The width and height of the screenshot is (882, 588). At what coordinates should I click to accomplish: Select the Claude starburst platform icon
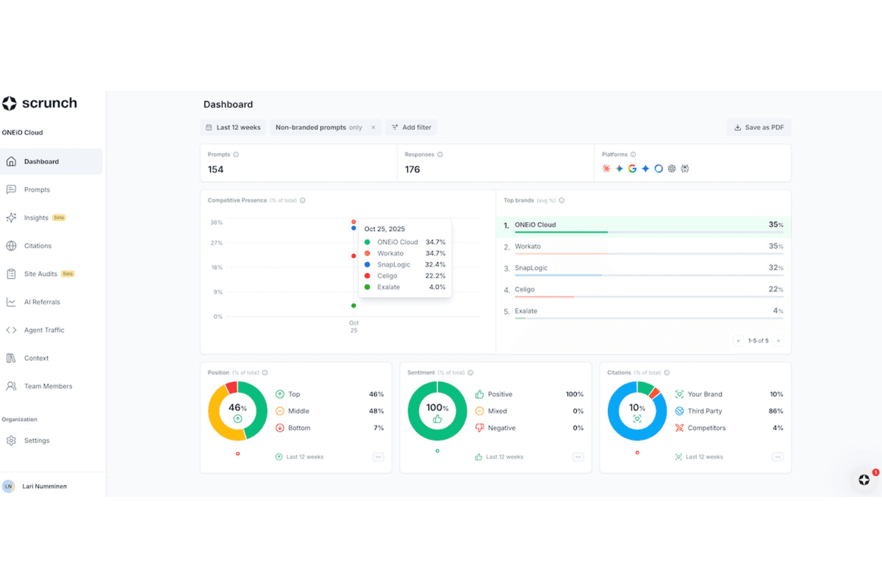point(606,169)
